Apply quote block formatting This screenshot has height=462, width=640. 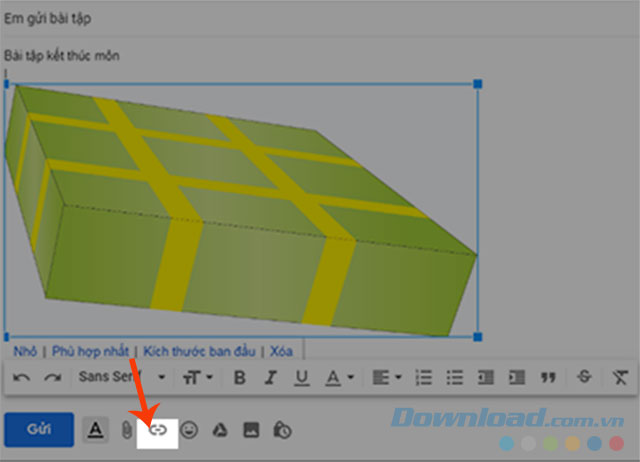(x=548, y=378)
